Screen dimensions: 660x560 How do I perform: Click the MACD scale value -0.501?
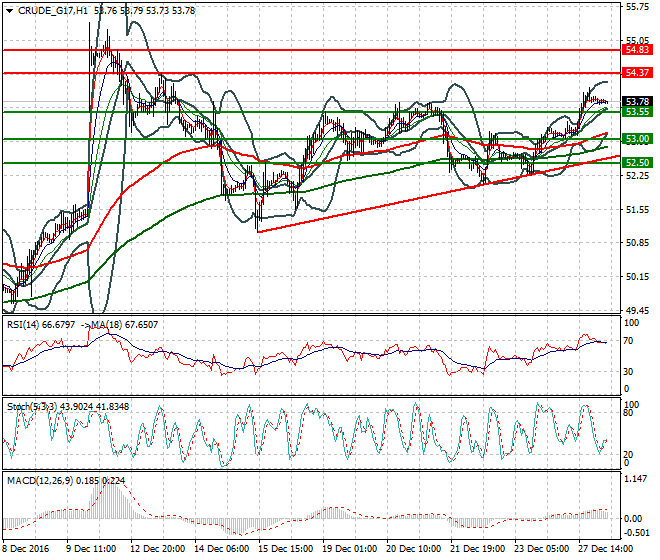636,533
